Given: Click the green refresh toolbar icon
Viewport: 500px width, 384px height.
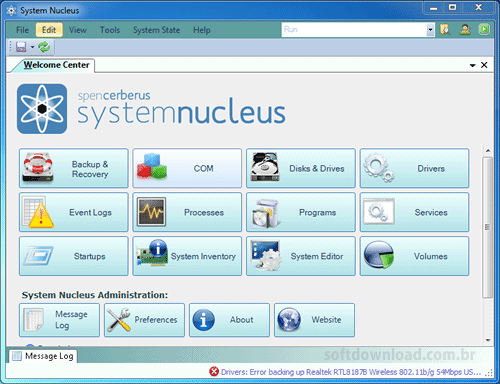Looking at the screenshot, I should click(x=44, y=47).
